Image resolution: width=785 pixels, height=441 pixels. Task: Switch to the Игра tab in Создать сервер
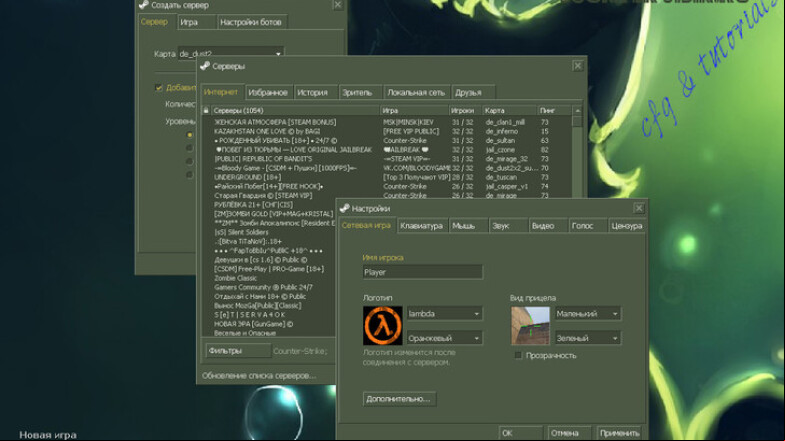click(196, 23)
